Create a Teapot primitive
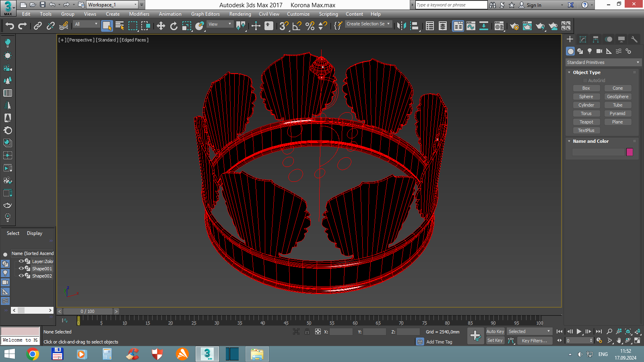The height and width of the screenshot is (362, 644). click(x=586, y=122)
